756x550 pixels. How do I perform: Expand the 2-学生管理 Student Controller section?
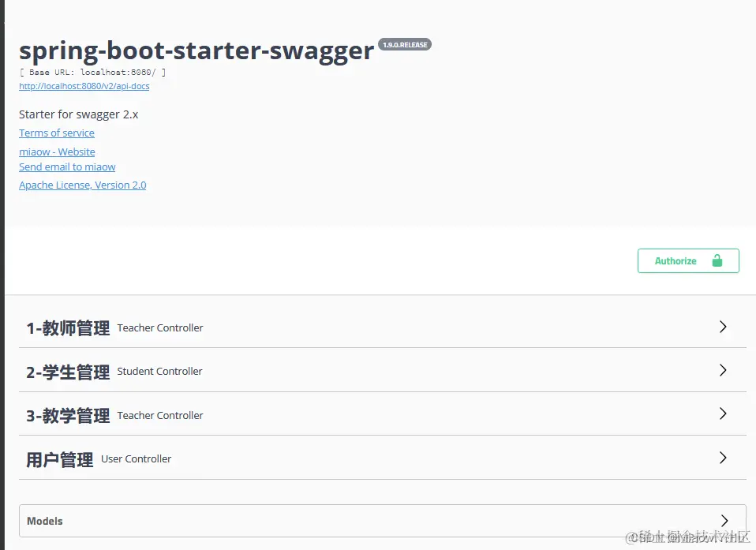coord(379,371)
